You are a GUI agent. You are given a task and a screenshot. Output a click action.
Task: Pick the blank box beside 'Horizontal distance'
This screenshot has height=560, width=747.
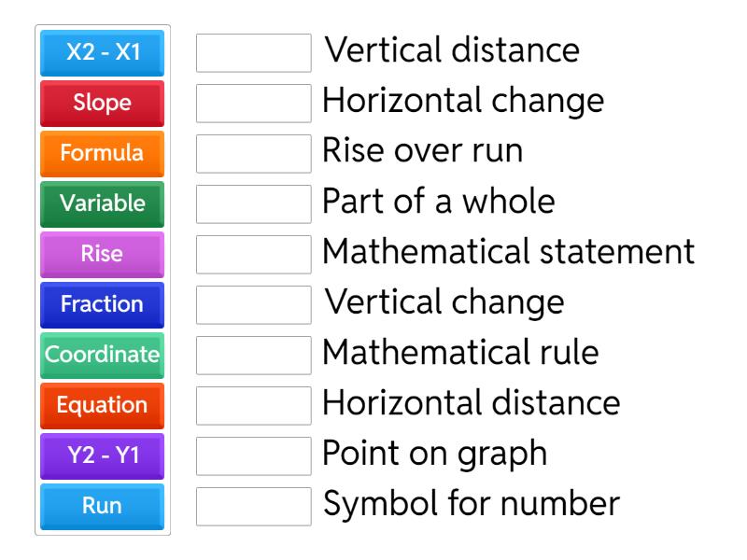[x=254, y=406]
